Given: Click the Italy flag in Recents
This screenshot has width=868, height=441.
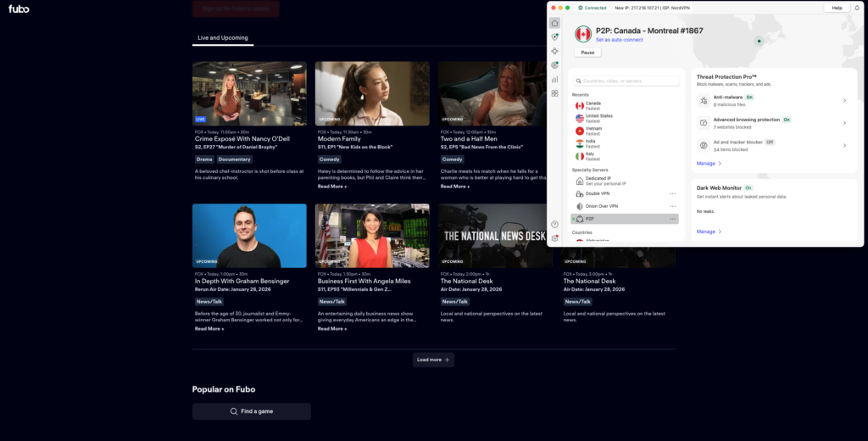Looking at the screenshot, I should pos(580,156).
